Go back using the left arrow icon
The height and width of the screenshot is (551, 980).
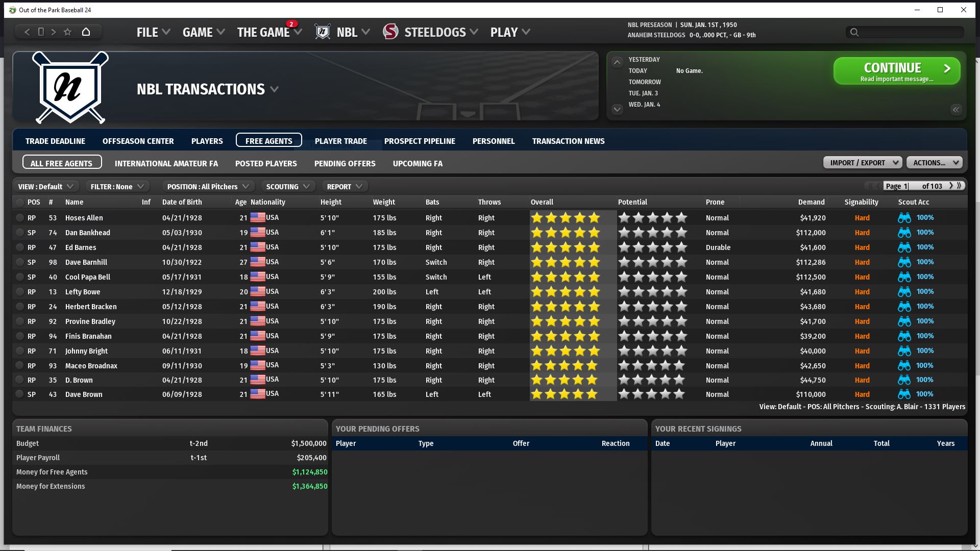(x=27, y=32)
